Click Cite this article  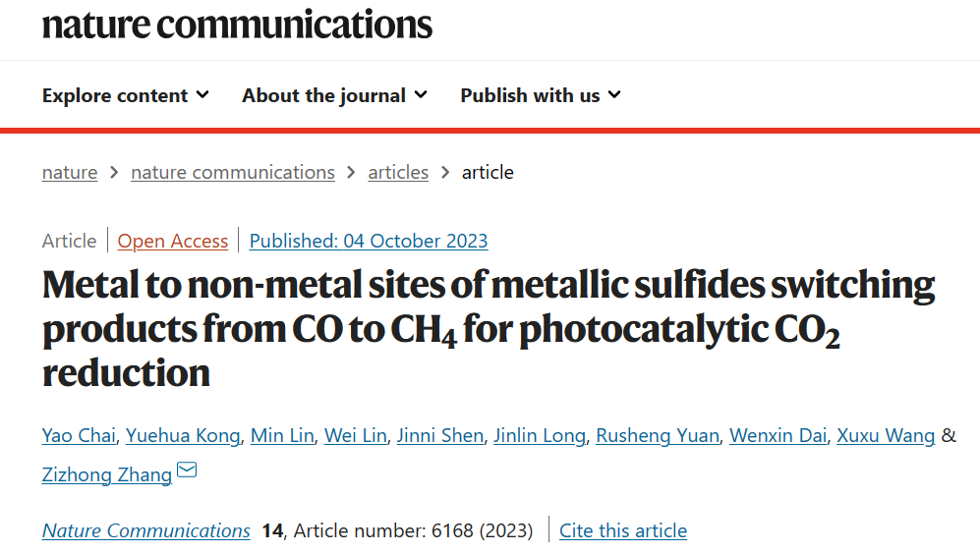pos(622,531)
